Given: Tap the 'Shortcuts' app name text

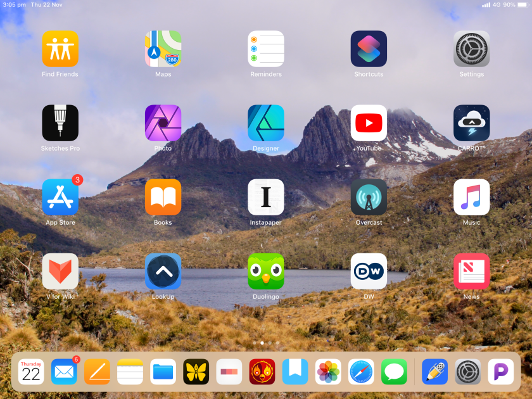Looking at the screenshot, I should (x=369, y=74).
